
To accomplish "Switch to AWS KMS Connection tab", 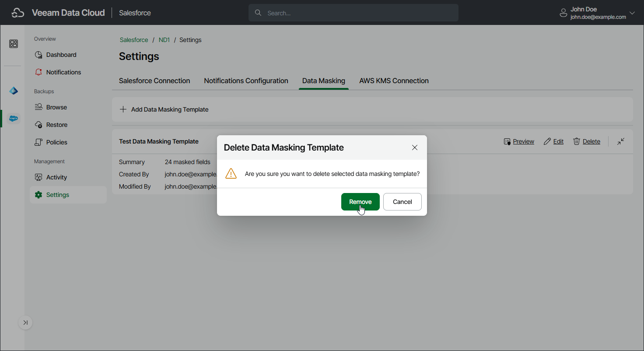I will 394,81.
